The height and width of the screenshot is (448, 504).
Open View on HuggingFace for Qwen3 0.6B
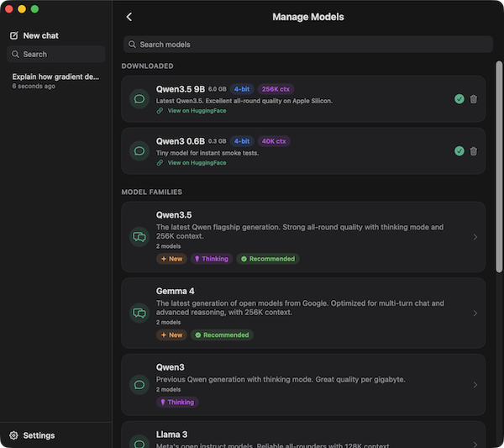(x=197, y=163)
